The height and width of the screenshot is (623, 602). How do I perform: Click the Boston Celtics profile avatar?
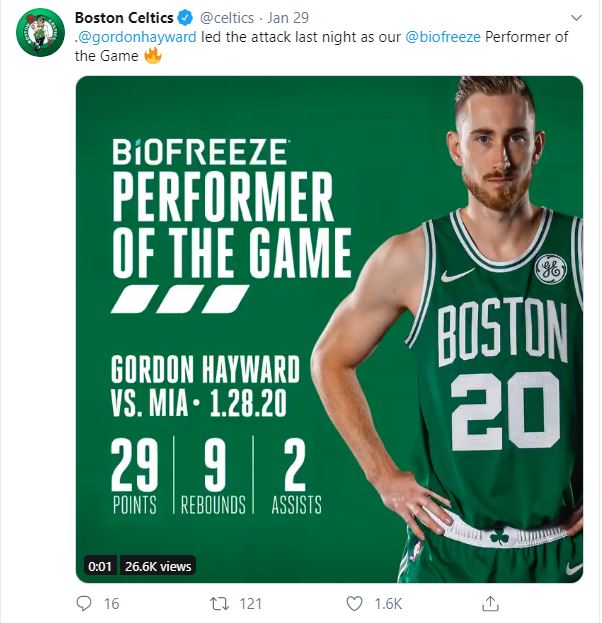pyautogui.click(x=40, y=33)
